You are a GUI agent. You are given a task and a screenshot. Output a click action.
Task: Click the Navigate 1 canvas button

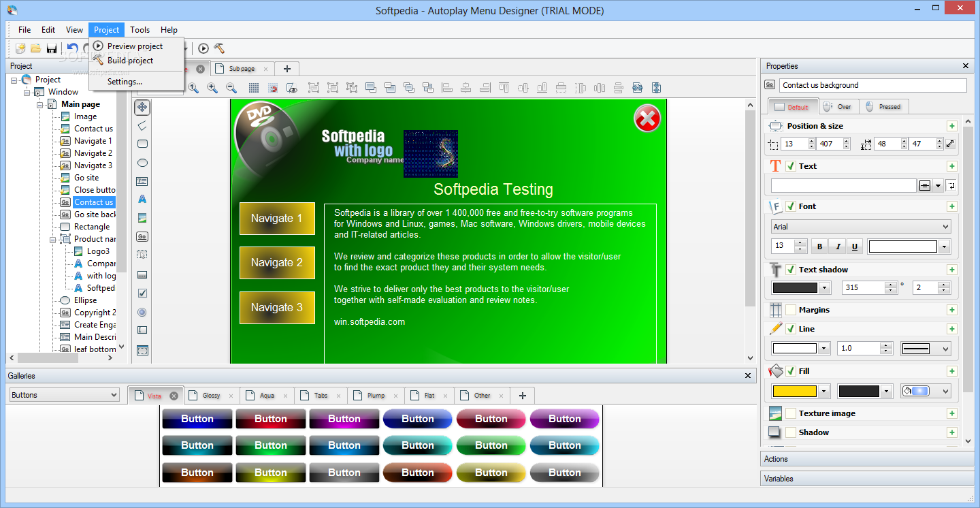(x=277, y=219)
